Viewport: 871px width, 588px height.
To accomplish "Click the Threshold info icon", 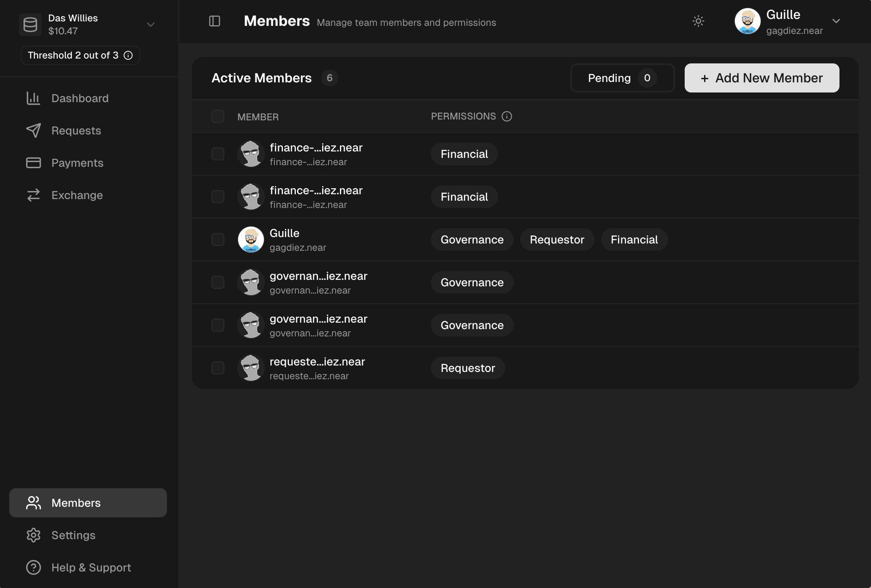I will (x=128, y=55).
